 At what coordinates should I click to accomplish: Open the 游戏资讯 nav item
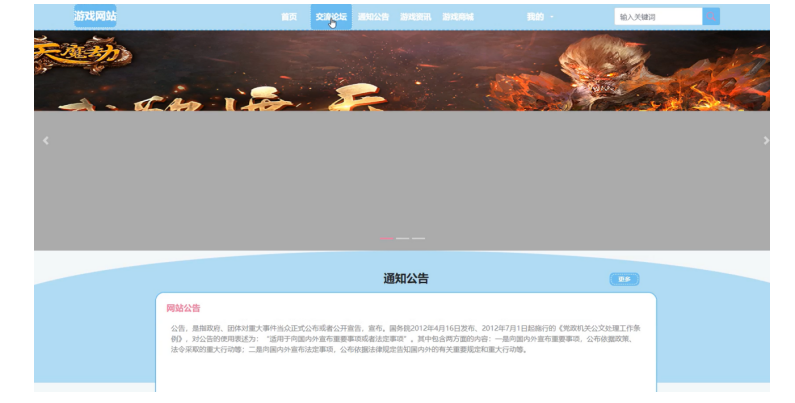415,17
